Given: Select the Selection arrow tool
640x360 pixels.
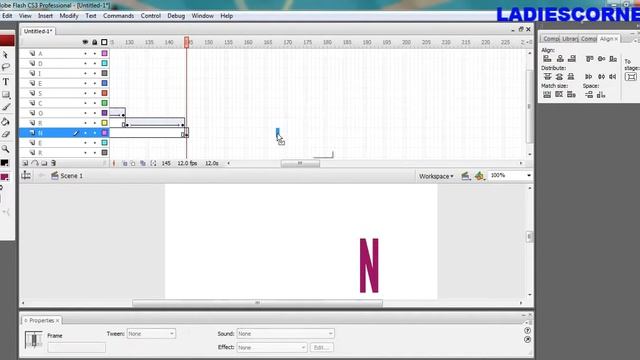Looking at the screenshot, I should tap(5, 54).
